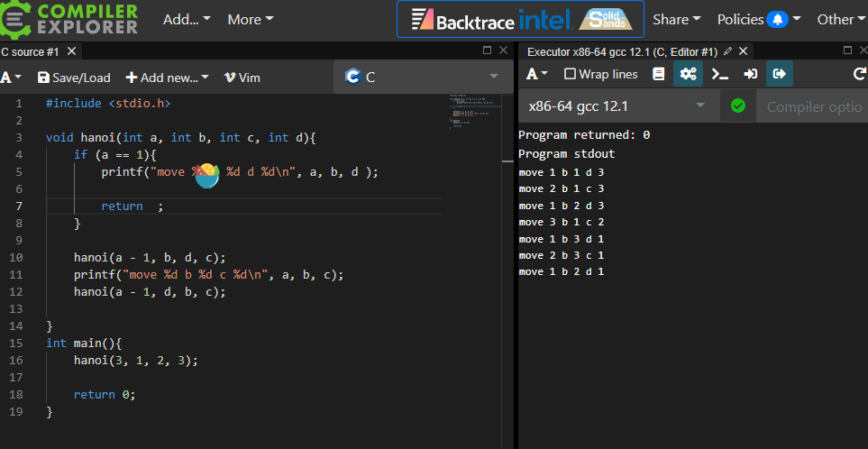Image resolution: width=868 pixels, height=449 pixels.
Task: Click the re-run refresh icon in executor
Action: pyautogui.click(x=859, y=74)
